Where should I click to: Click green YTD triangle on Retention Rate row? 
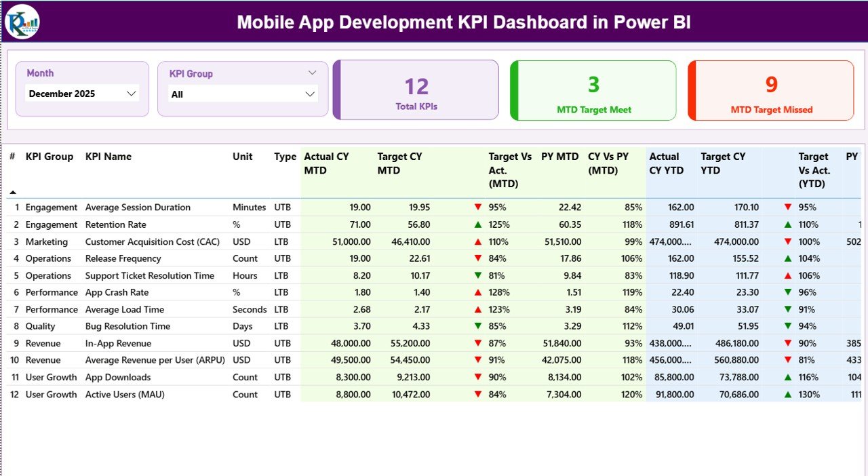[786, 224]
